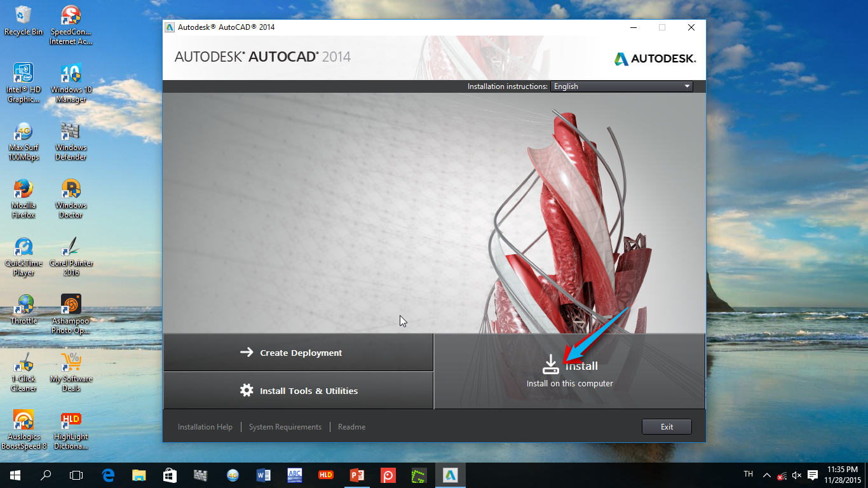This screenshot has width=868, height=488.
Task: Open the Recycle Bin desktop icon
Action: pyautogui.click(x=24, y=20)
